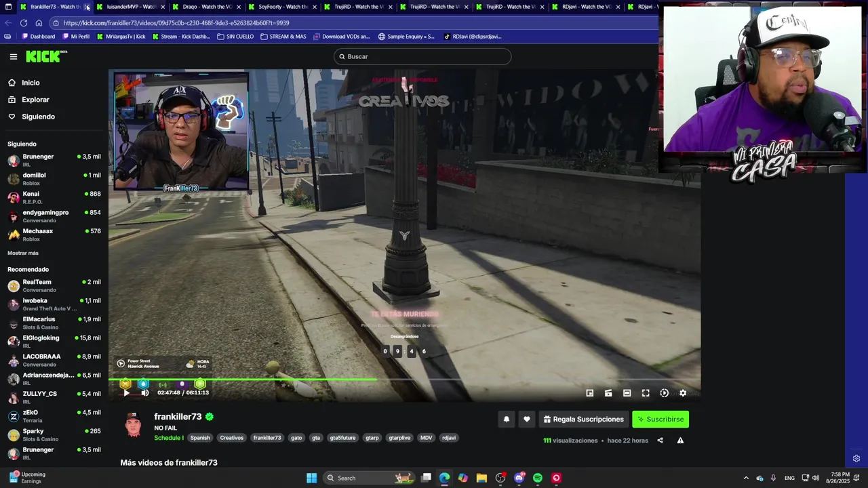
Task: Open the Dashboard bookmark
Action: click(x=38, y=37)
